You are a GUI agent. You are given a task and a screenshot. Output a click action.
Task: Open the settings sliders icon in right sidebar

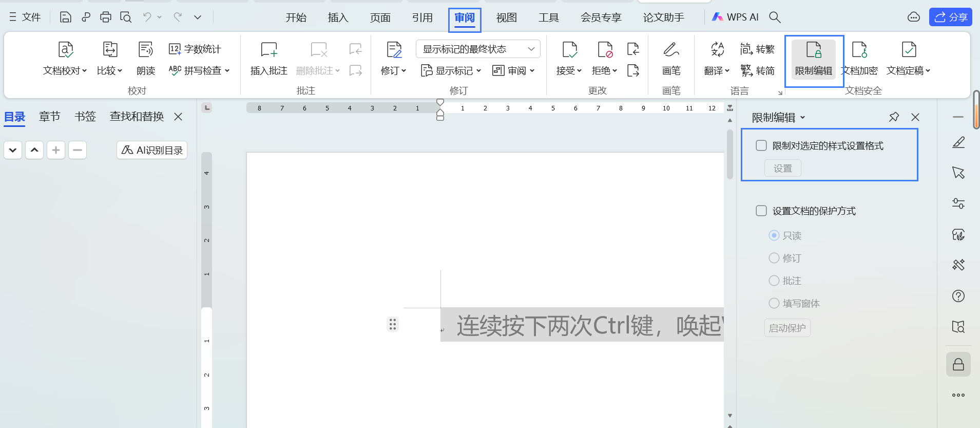point(958,203)
